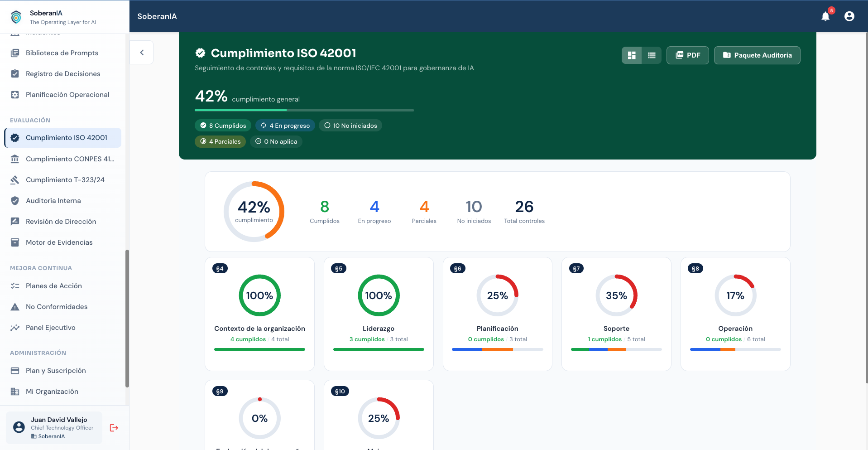The width and height of the screenshot is (868, 450).
Task: Open the §8 Operación card
Action: pos(735,314)
